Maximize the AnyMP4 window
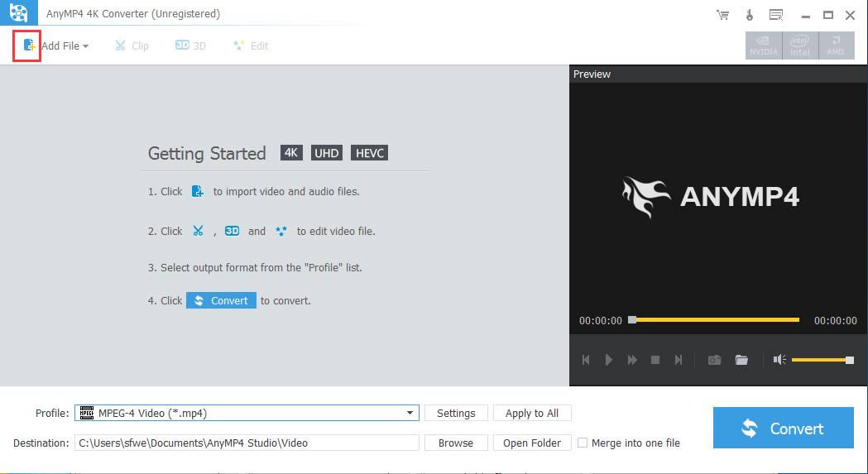 point(828,15)
